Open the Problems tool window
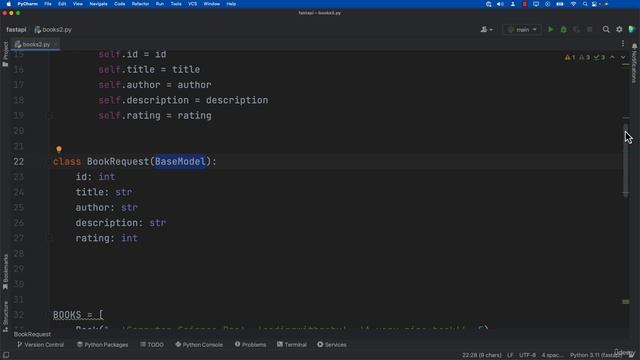The image size is (640, 360). click(x=250, y=344)
